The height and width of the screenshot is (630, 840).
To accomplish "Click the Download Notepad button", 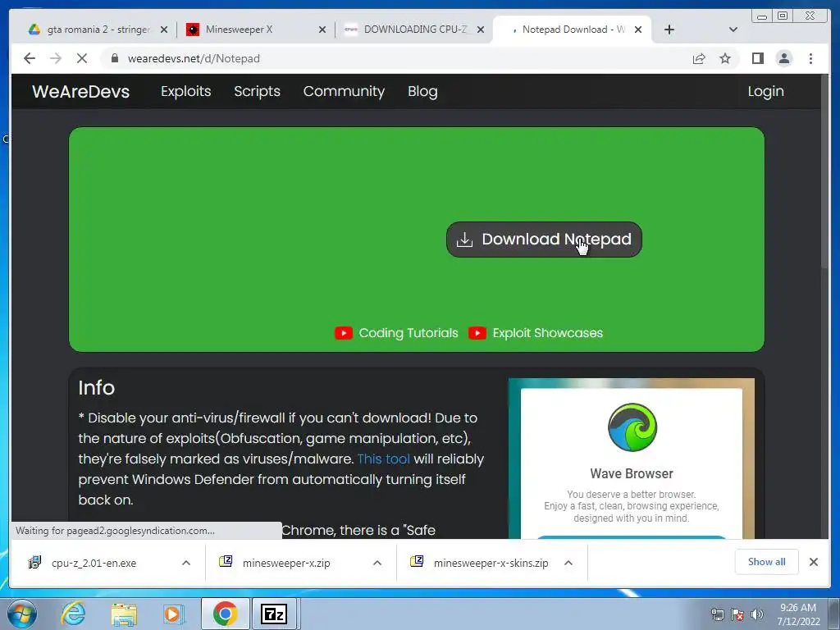I will 544,240.
